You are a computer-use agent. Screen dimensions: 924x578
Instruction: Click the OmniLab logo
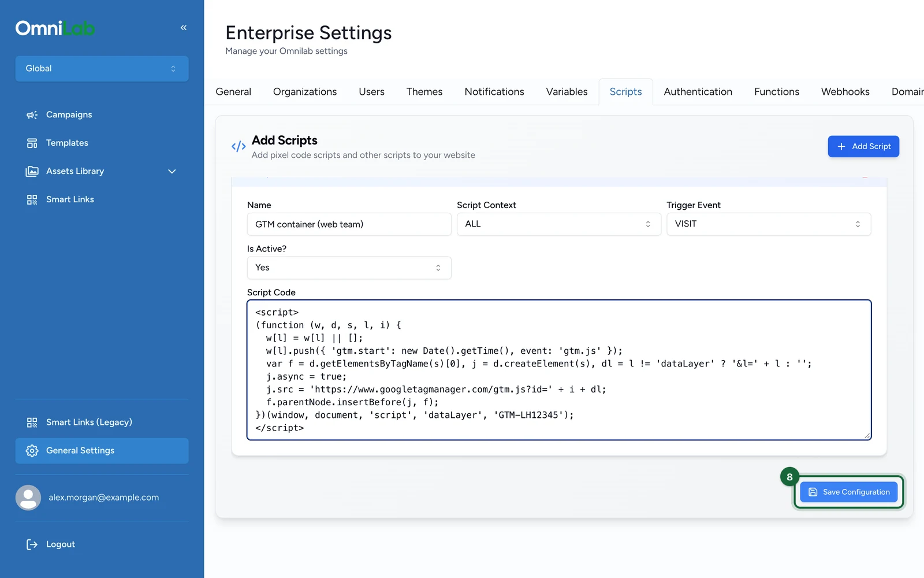[55, 28]
